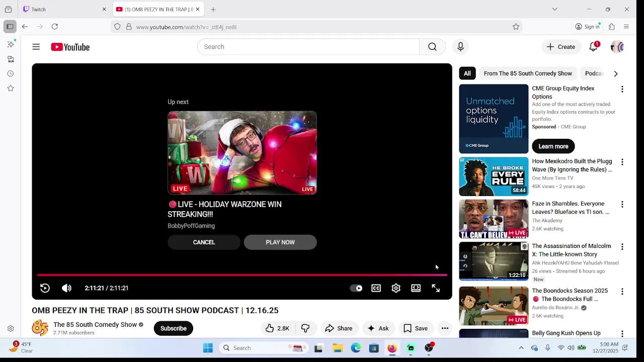Image resolution: width=644 pixels, height=362 pixels.
Task: Open the Holiday Warzone up next thumbnail
Action: 242,153
